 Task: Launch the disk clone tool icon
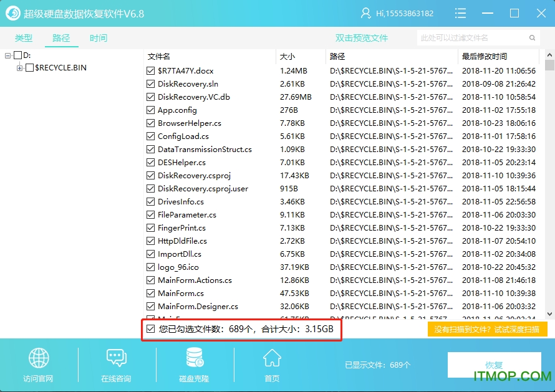(x=194, y=359)
